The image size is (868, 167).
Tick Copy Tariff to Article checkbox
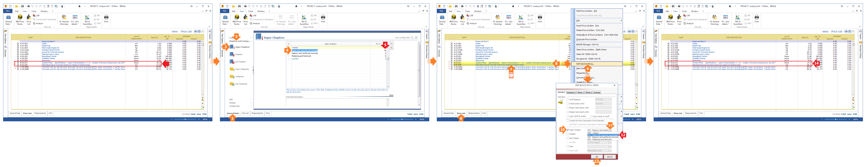pyautogui.click(x=568, y=116)
